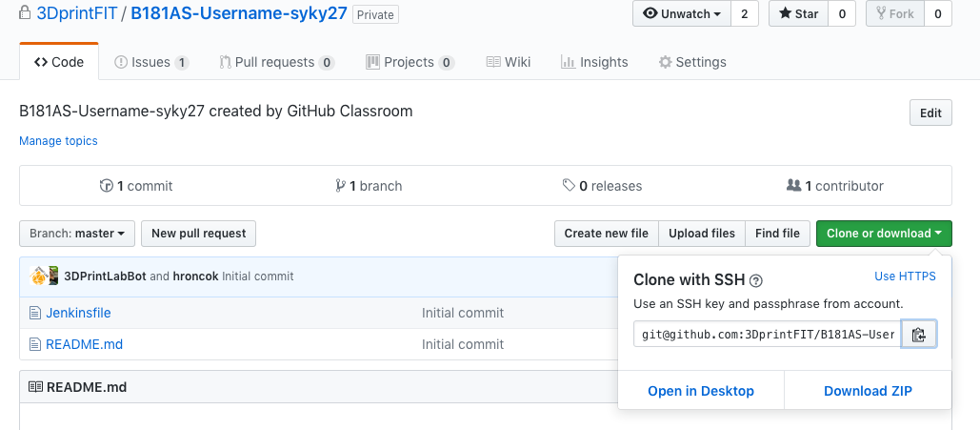Click Initial commit message in README.md row
The height and width of the screenshot is (430, 980).
pos(463,344)
